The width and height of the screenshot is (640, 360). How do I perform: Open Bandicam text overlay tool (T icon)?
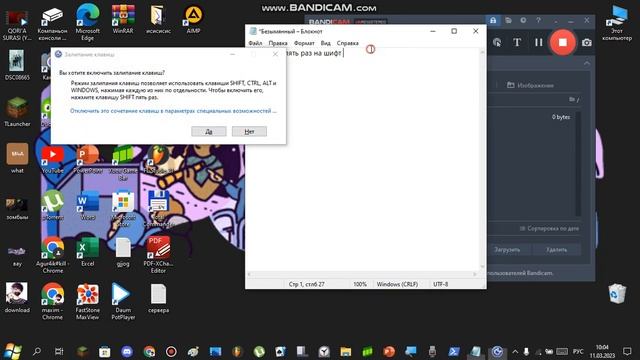pos(517,42)
